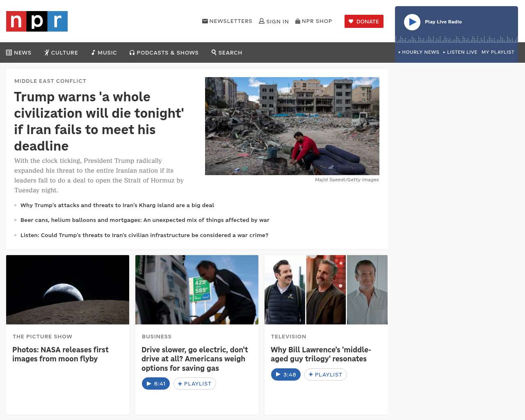Open the Music menu
Image resolution: width=525 pixels, height=420 pixels.
(x=104, y=52)
